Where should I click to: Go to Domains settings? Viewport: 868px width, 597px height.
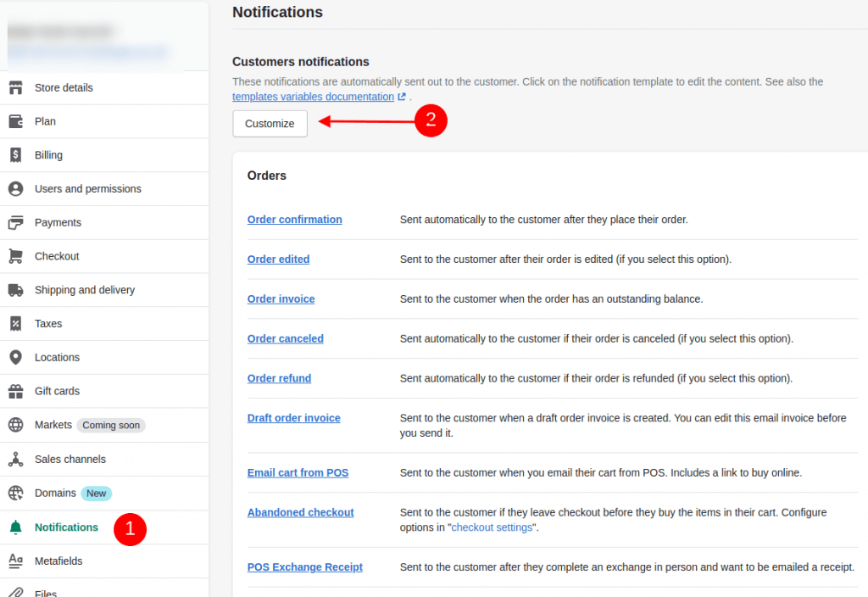104,493
